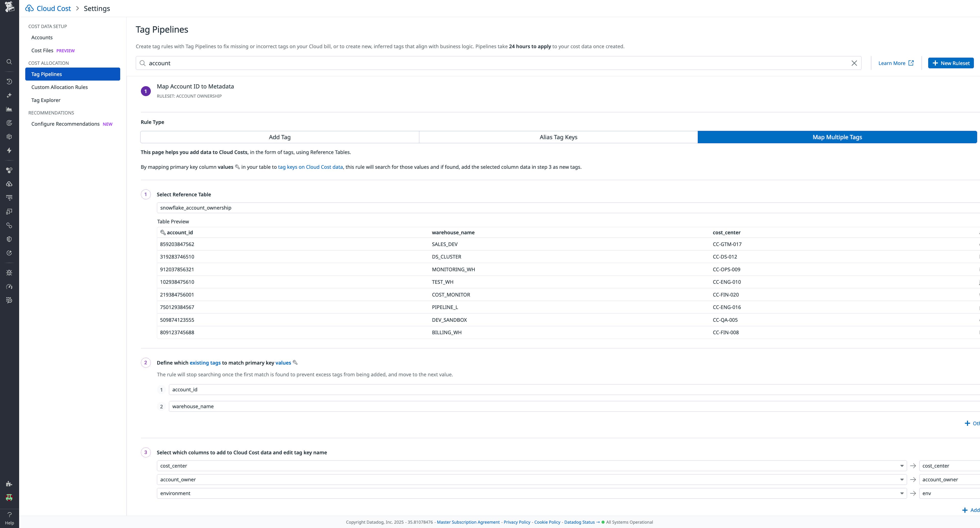The width and height of the screenshot is (980, 528).
Task: Open the Watchdog alerts icon
Action: click(x=9, y=122)
